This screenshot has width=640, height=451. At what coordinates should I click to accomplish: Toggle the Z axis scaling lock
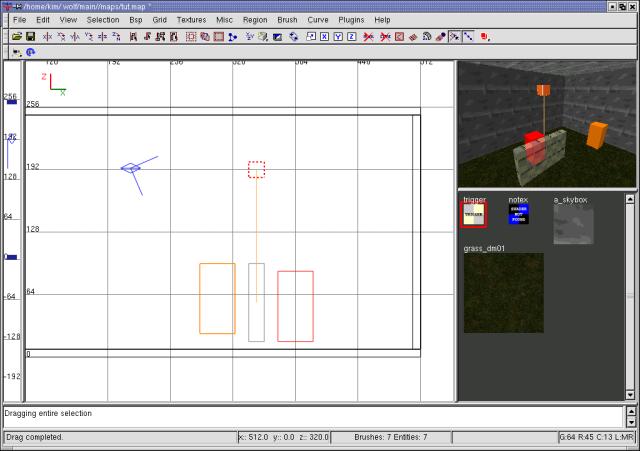352,37
